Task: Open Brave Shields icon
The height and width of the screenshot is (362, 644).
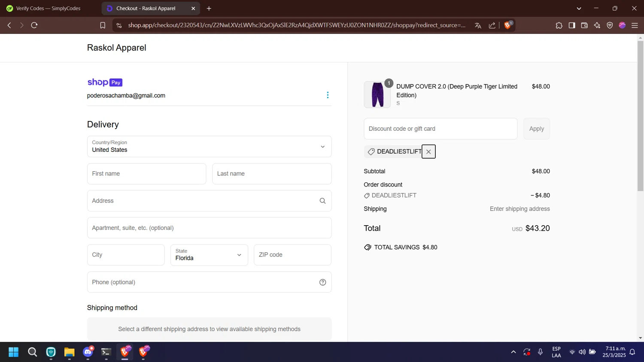Action: (508, 25)
